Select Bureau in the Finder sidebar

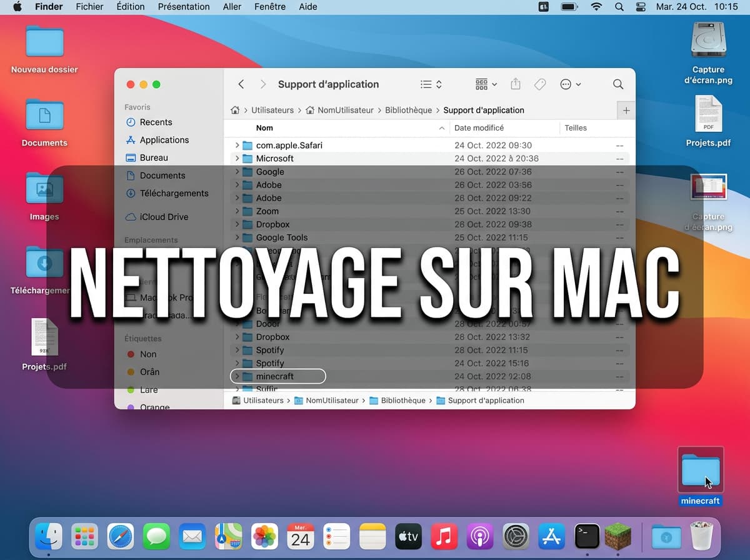pos(146,157)
